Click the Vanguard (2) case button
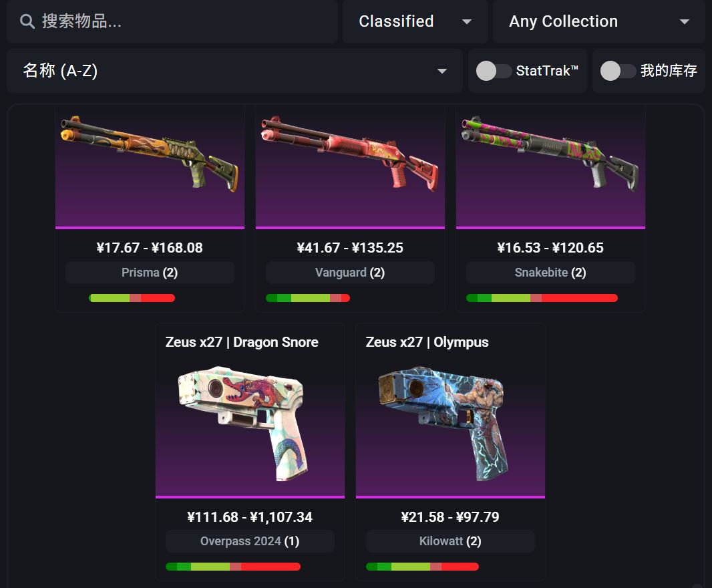 (x=350, y=273)
